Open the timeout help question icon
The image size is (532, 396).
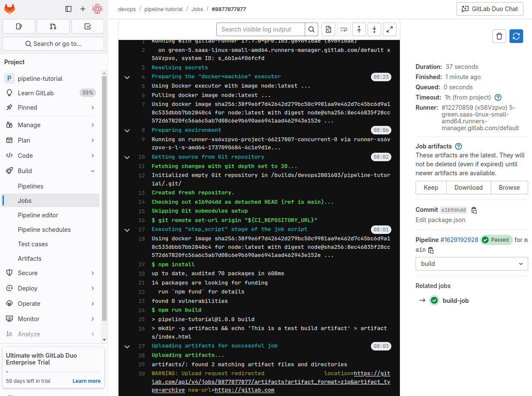pyautogui.click(x=498, y=97)
